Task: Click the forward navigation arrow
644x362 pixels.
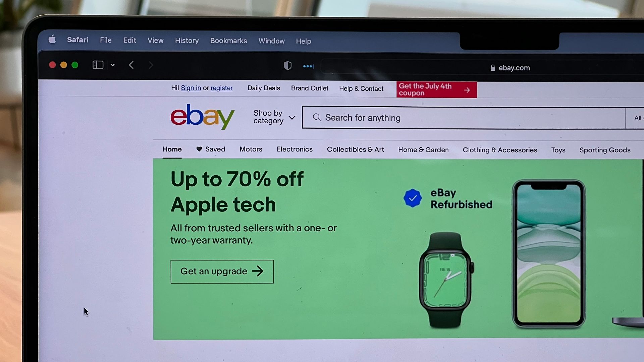Action: (x=151, y=65)
